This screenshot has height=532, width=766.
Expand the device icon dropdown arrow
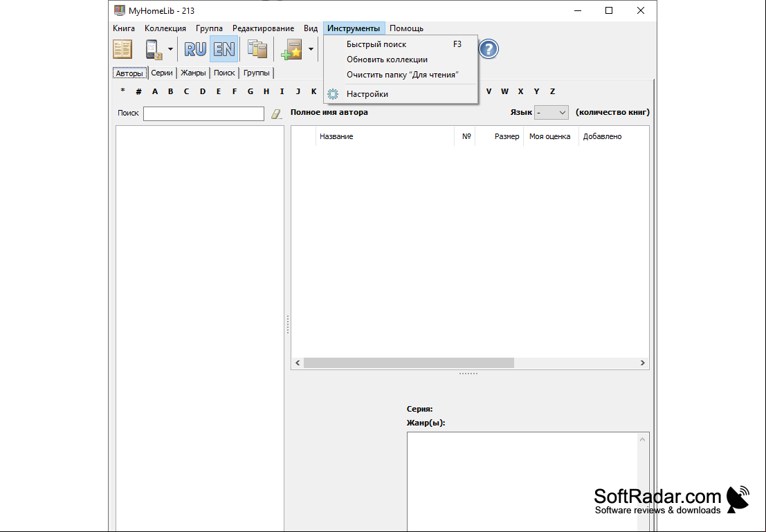point(170,49)
